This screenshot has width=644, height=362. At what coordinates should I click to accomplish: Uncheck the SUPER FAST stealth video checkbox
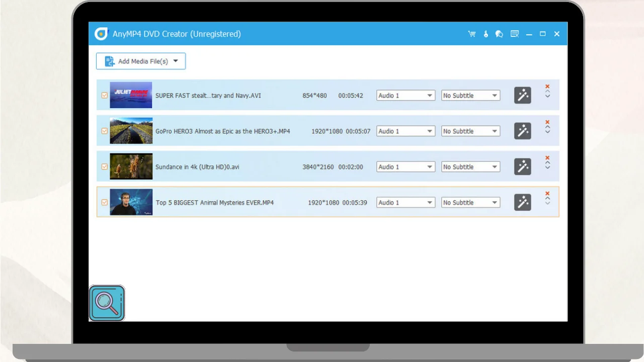(x=105, y=96)
